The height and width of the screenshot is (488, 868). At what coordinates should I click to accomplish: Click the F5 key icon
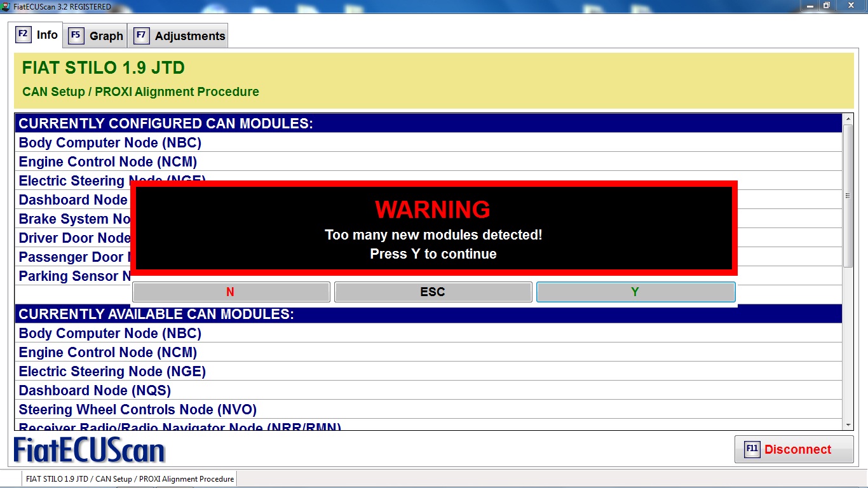76,36
